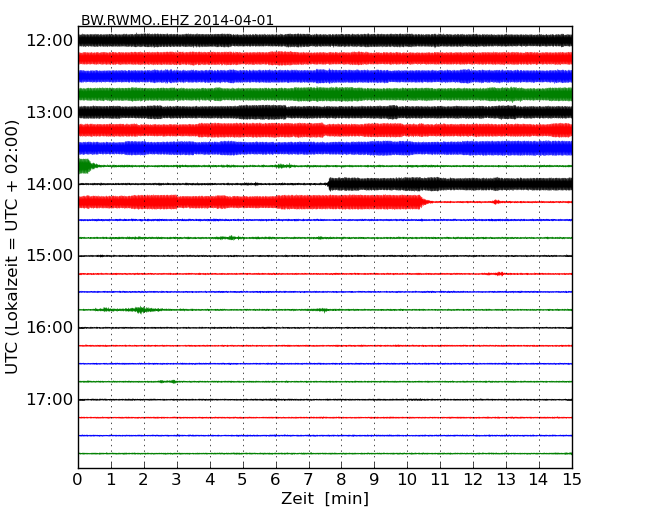
Task: Click the green event near minute 2.8 on 16:45 trace
Action: [x=168, y=381]
